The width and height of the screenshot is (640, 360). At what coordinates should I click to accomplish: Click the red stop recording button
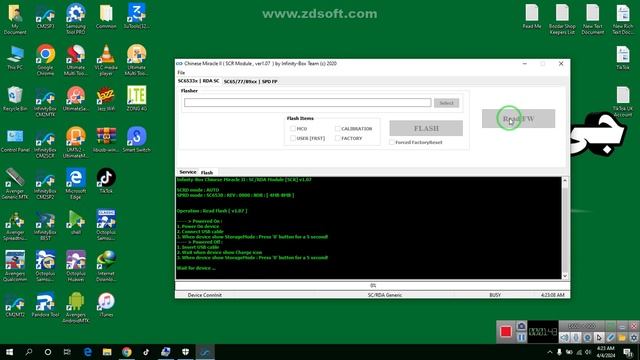[506, 331]
